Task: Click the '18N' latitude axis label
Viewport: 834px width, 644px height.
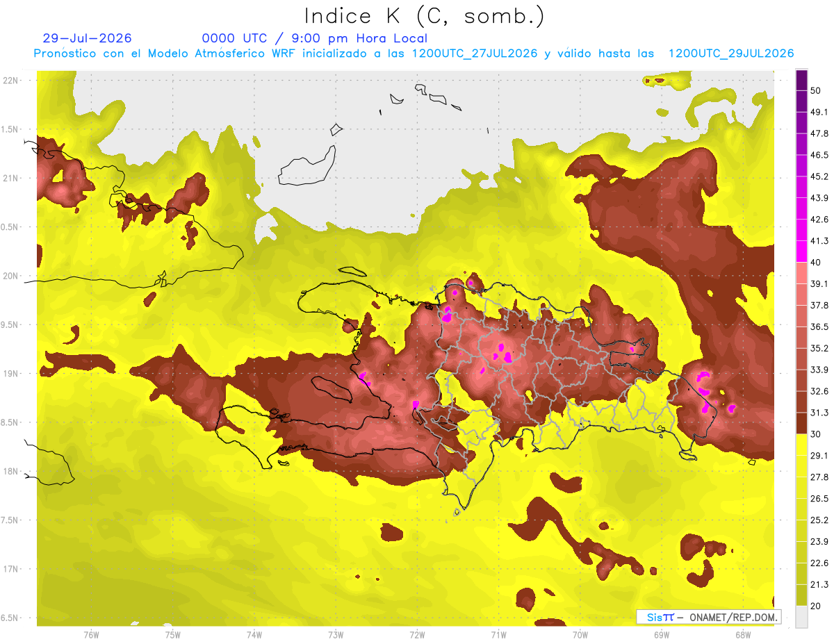Action: [x=10, y=471]
